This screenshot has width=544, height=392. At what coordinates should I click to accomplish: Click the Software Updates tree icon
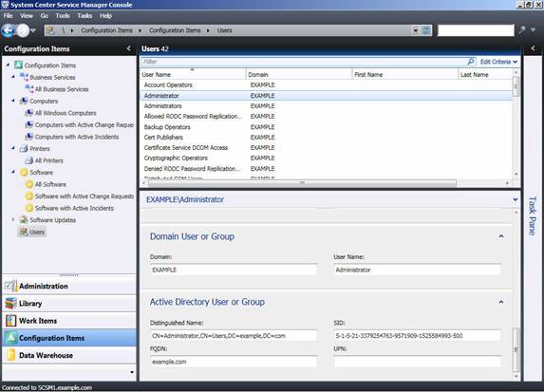tap(24, 220)
